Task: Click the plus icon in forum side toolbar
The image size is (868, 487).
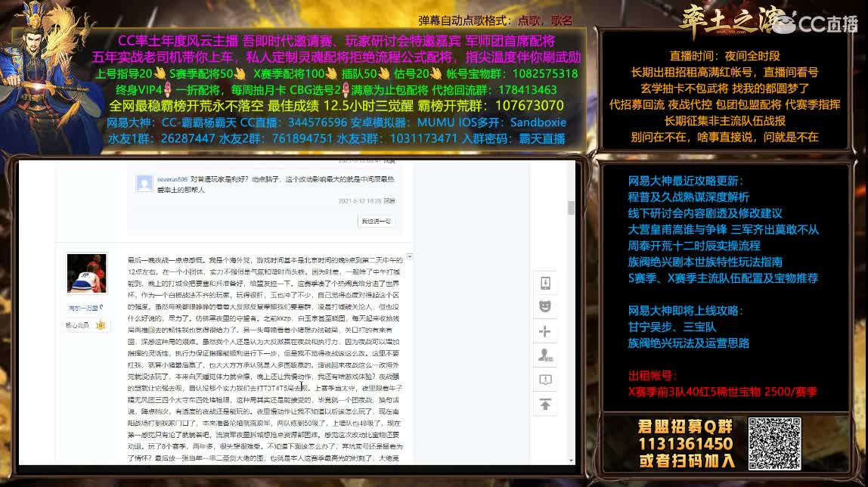Action: pyautogui.click(x=545, y=331)
